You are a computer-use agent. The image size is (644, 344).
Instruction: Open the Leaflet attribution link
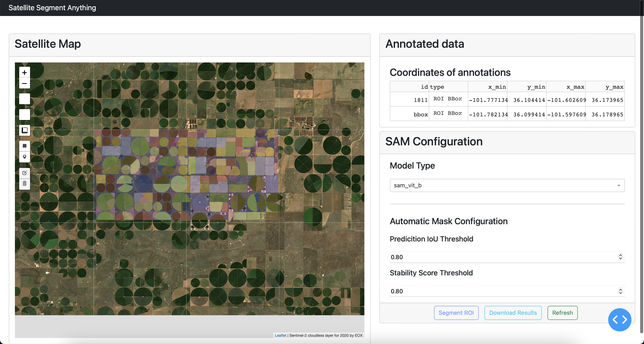click(280, 335)
